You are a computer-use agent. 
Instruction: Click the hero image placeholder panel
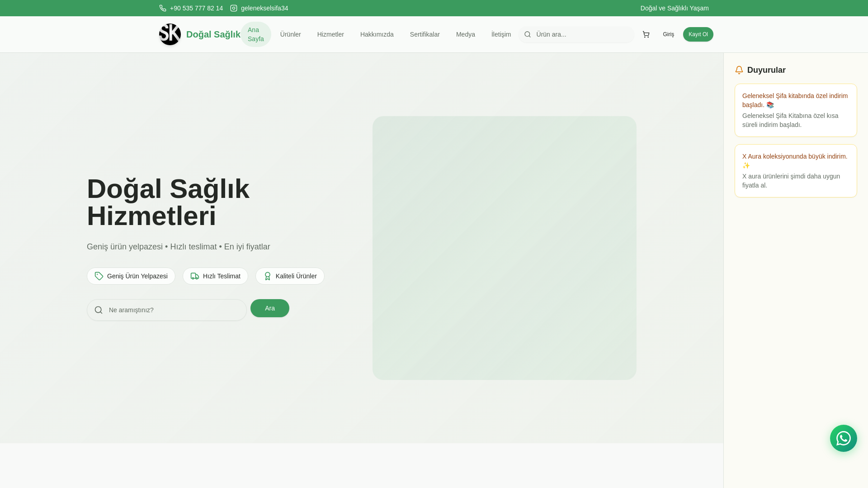point(505,248)
